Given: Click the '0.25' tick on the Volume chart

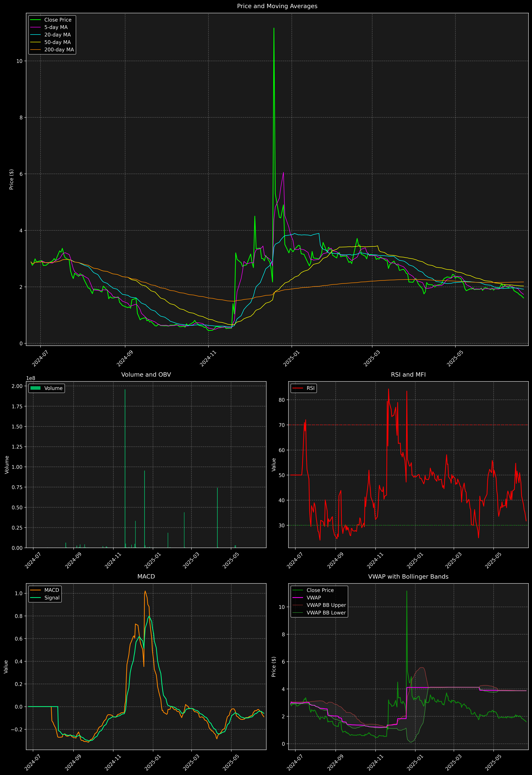Looking at the screenshot, I should pos(17,528).
